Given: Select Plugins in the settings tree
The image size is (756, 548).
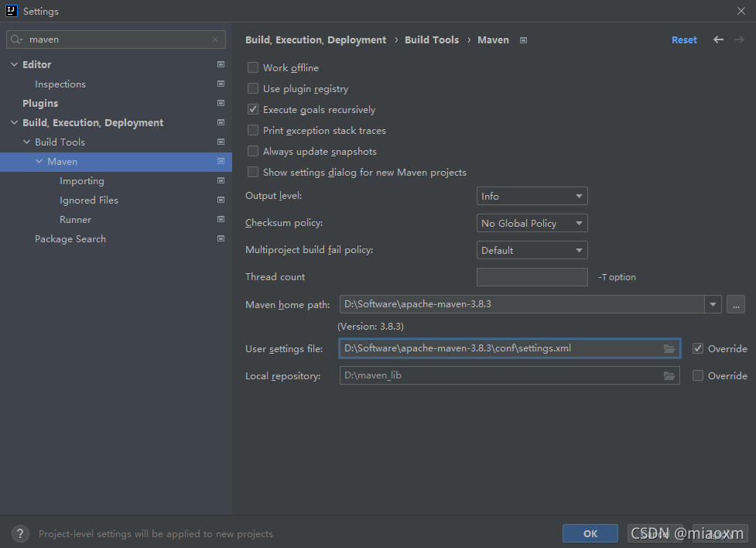Looking at the screenshot, I should click(40, 103).
